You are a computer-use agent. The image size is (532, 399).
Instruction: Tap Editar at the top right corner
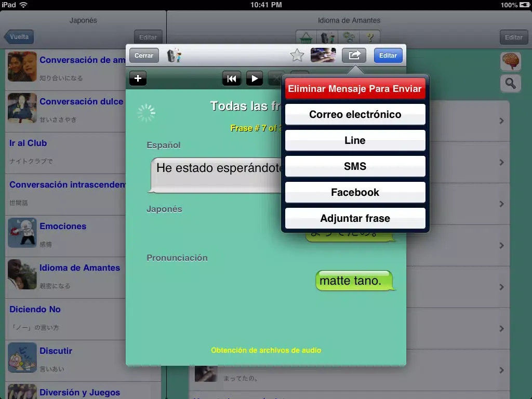[x=513, y=37]
